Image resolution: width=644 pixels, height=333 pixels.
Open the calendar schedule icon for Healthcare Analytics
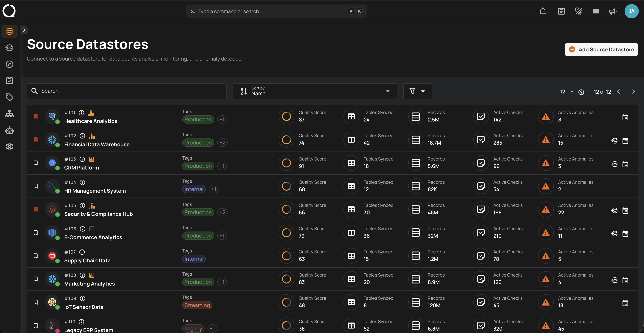pyautogui.click(x=625, y=117)
